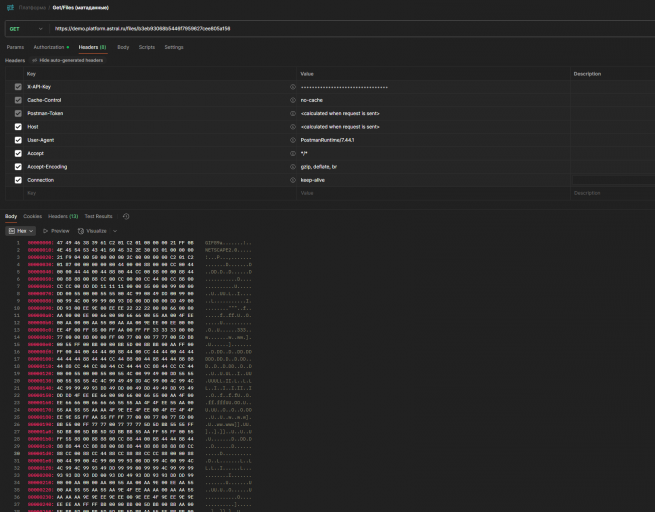Click the X-API-Key header name
The width and height of the screenshot is (655, 512).
[39, 87]
